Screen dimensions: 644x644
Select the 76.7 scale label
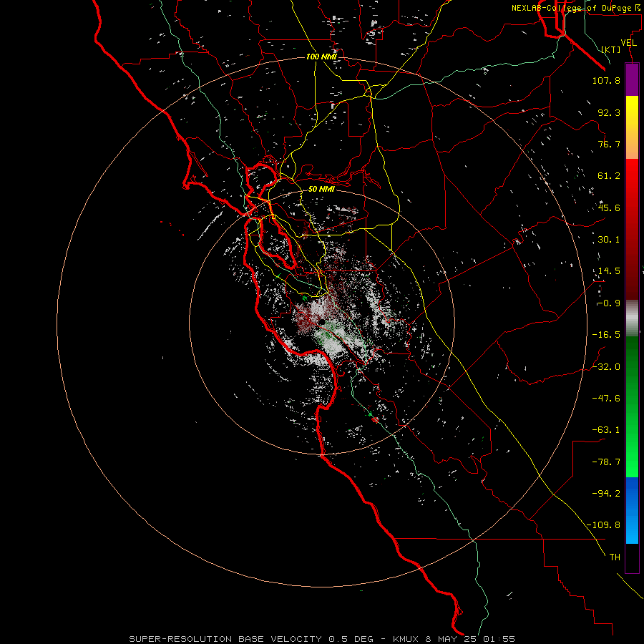pos(609,144)
